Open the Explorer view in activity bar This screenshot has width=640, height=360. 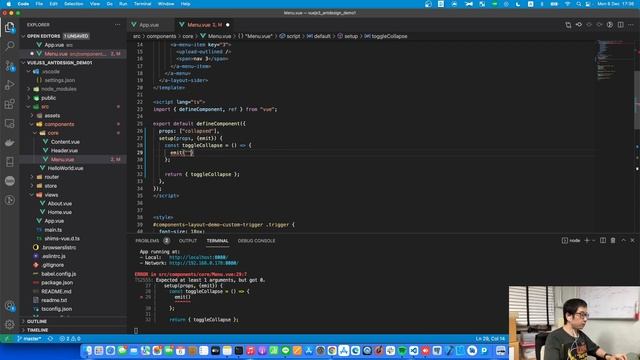[9, 27]
